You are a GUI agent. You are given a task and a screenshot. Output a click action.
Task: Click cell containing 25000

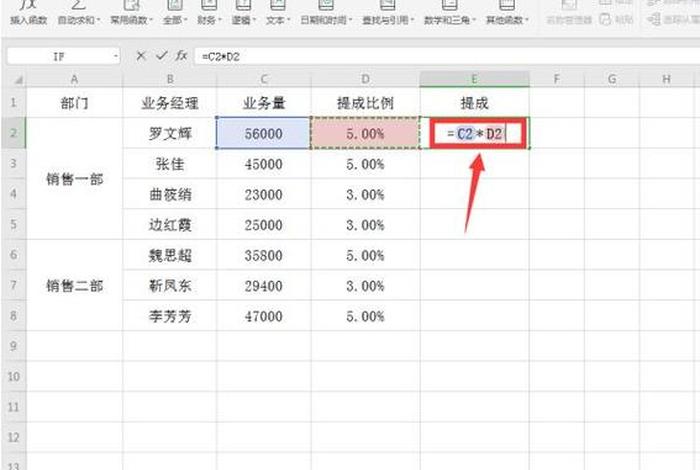click(264, 224)
